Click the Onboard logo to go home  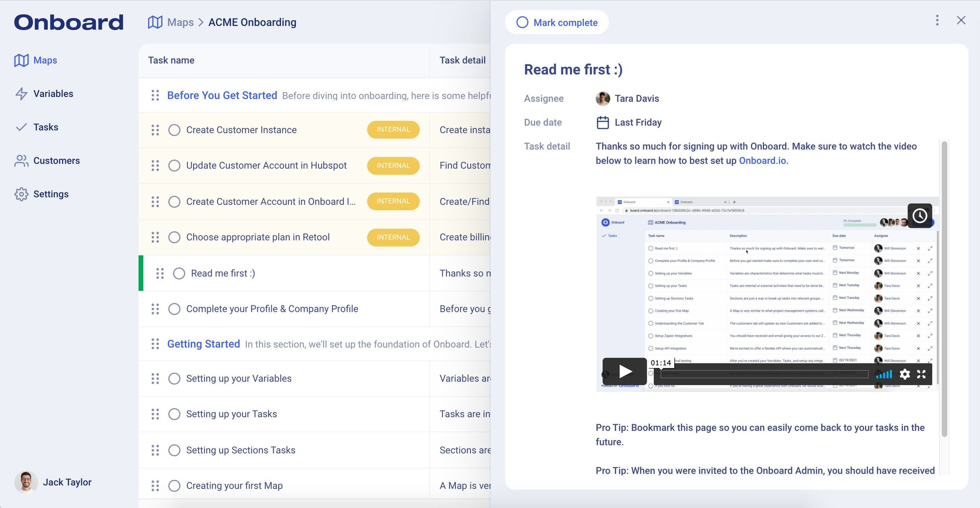pos(69,22)
